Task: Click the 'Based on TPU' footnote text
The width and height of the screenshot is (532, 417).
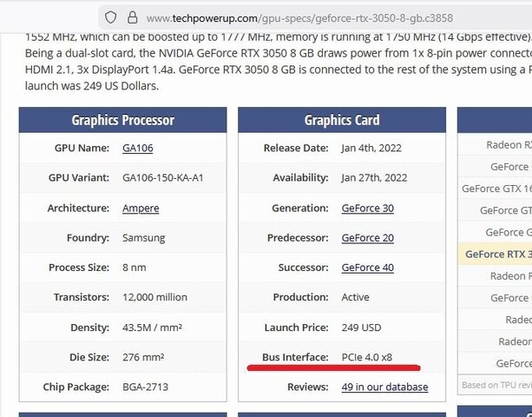Action: click(496, 385)
